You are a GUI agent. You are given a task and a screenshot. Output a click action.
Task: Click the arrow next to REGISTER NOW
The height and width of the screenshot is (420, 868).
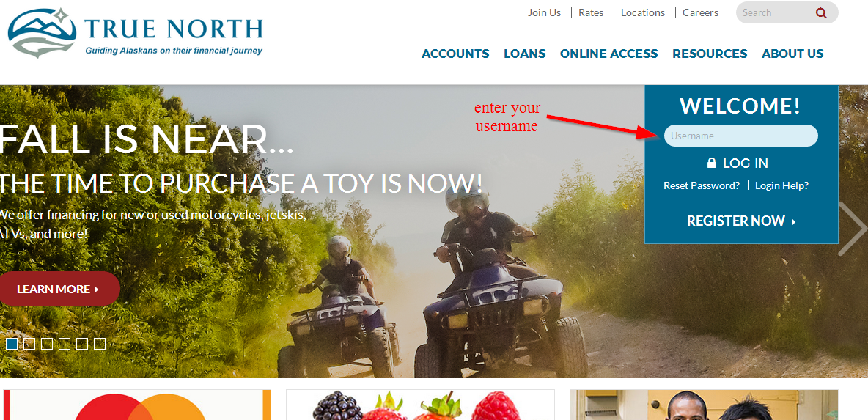pos(793,221)
